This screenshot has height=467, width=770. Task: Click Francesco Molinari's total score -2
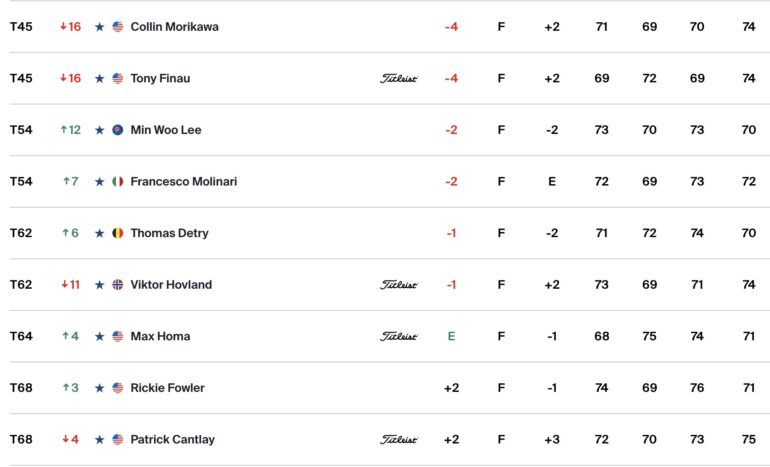pos(451,182)
